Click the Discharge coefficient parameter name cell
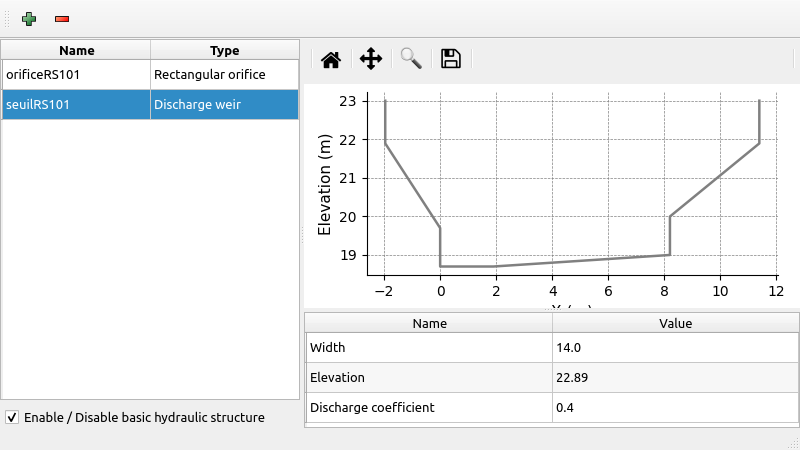This screenshot has width=800, height=450. pyautogui.click(x=429, y=407)
